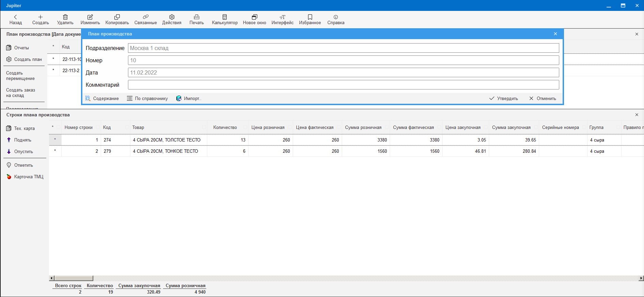Viewport: 644px width, 297px height.
Task: Open Отчеты in the left sidebar
Action: click(18, 48)
